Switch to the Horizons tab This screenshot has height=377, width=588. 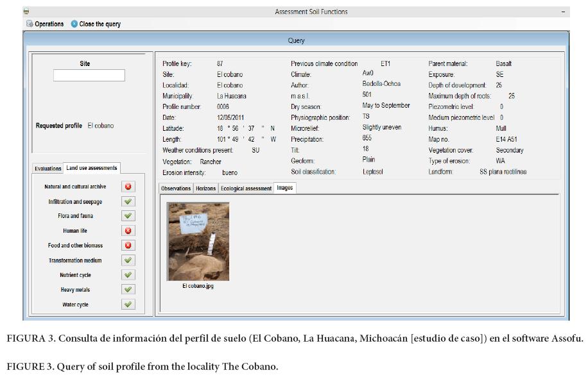click(x=206, y=188)
